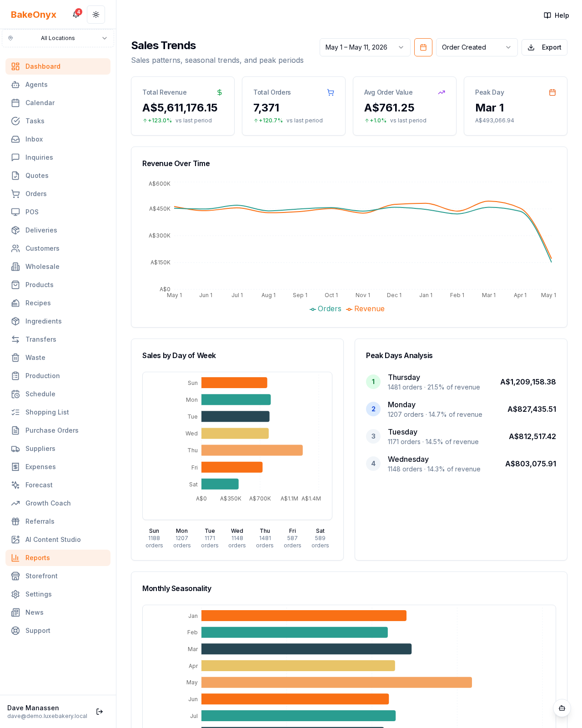Click the Total Revenue dollar icon
Screen dimensions: 582x728
(x=220, y=92)
